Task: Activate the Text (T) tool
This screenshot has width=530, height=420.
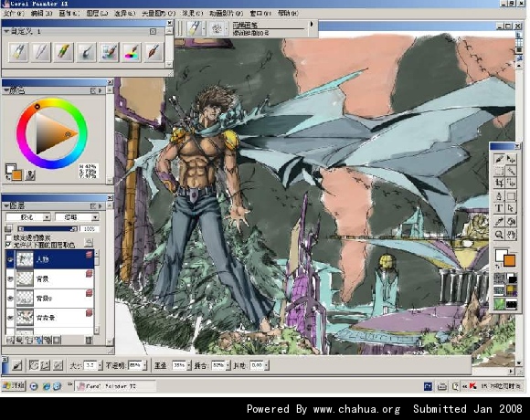Action: click(x=499, y=208)
